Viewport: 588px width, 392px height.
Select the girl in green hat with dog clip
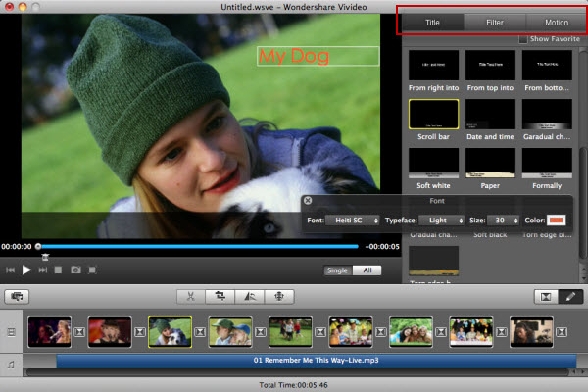tap(170, 332)
